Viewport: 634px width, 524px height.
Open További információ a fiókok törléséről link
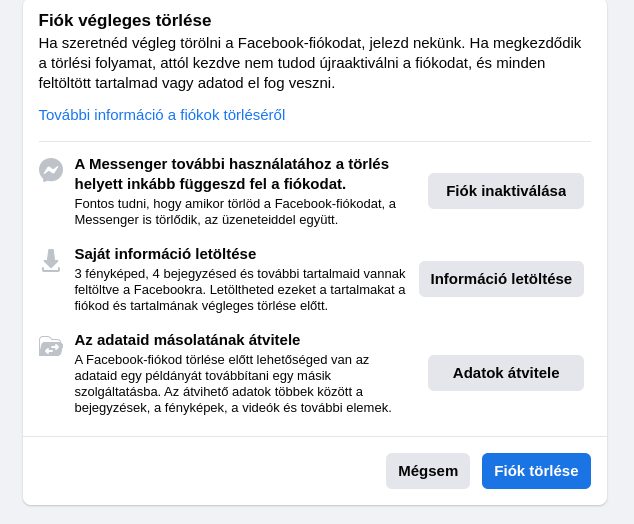(162, 115)
